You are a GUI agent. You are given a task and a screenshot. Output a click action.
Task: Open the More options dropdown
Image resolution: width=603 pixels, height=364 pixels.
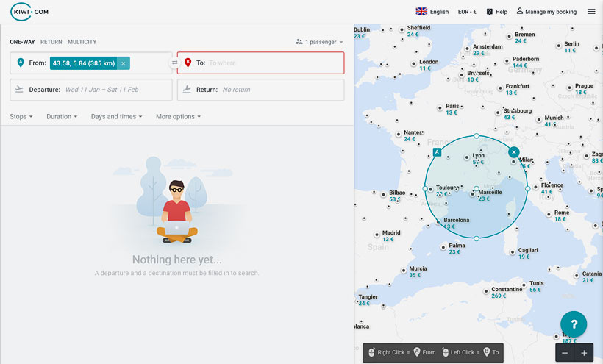click(179, 116)
